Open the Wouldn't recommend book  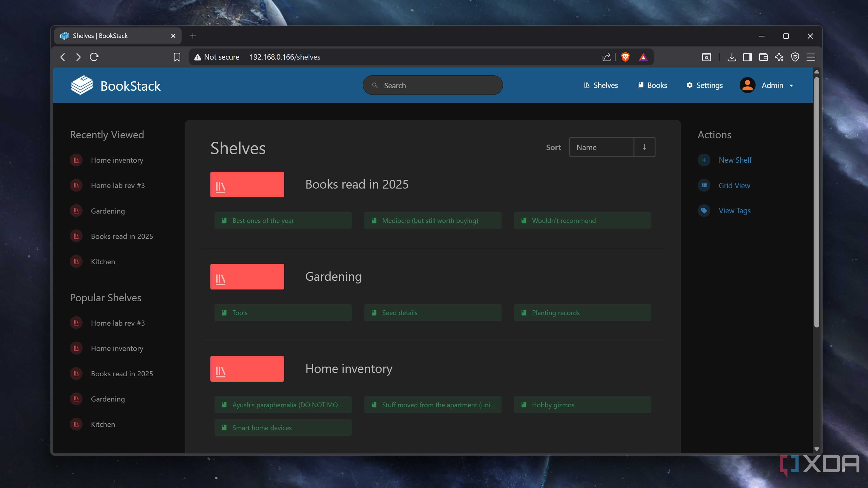point(582,221)
